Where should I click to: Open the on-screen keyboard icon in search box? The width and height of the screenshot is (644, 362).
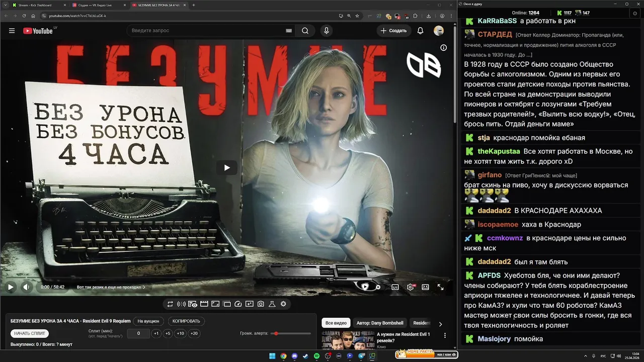tap(289, 31)
